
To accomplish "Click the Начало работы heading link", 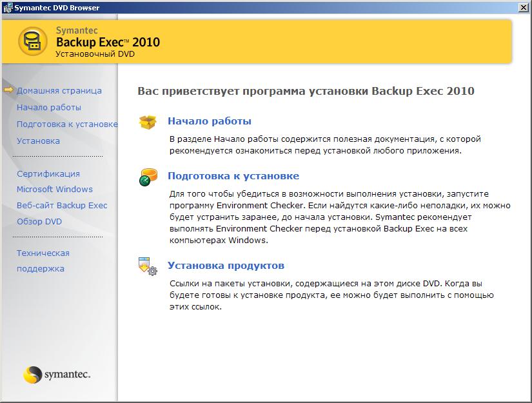I will coord(210,121).
